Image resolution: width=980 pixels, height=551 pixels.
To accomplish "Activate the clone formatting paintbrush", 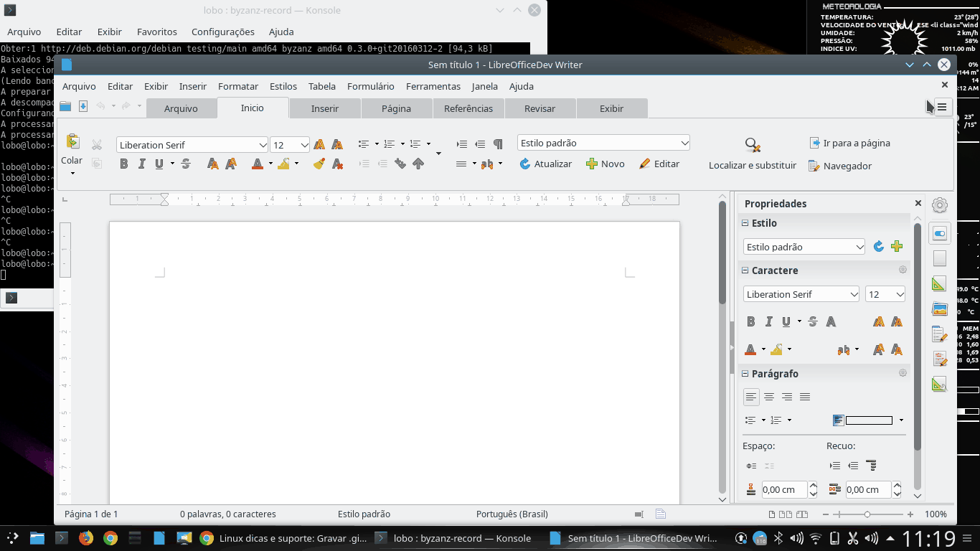I will 318,164.
